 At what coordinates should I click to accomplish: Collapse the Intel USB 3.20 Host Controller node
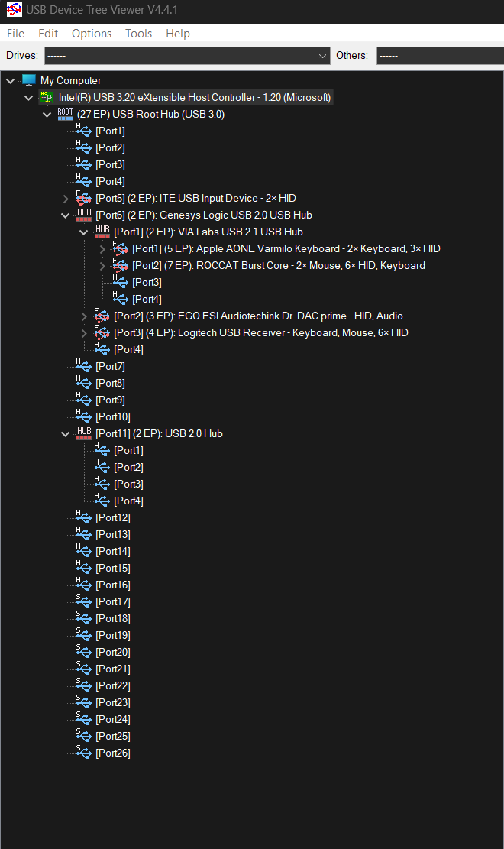point(29,98)
